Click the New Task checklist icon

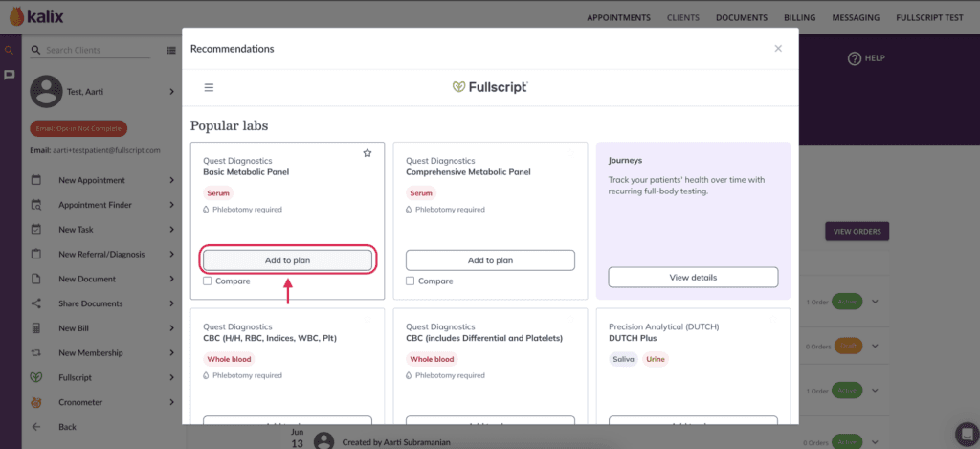36,230
